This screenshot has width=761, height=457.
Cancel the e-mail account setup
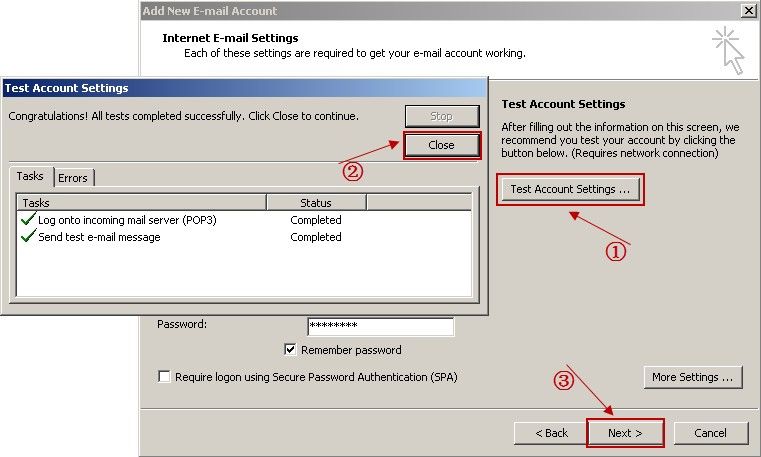[x=710, y=433]
